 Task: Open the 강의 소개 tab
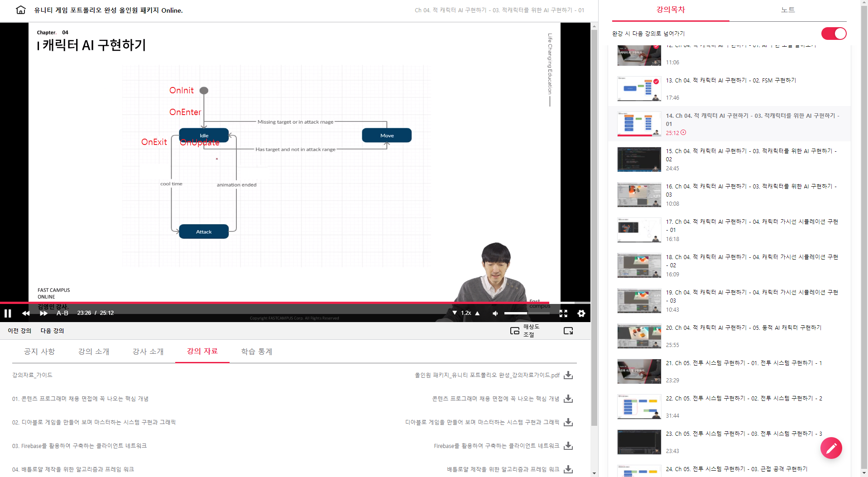[x=94, y=352]
